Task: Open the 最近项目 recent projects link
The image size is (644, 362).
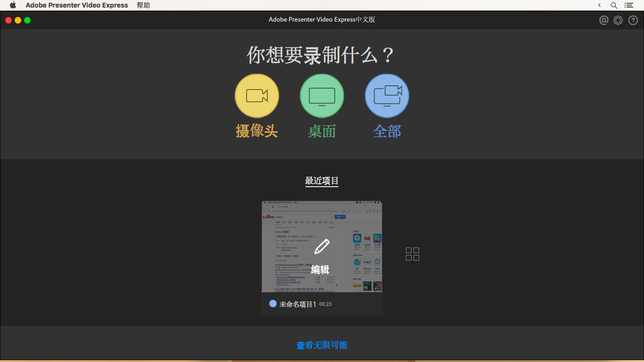Action: [x=322, y=181]
